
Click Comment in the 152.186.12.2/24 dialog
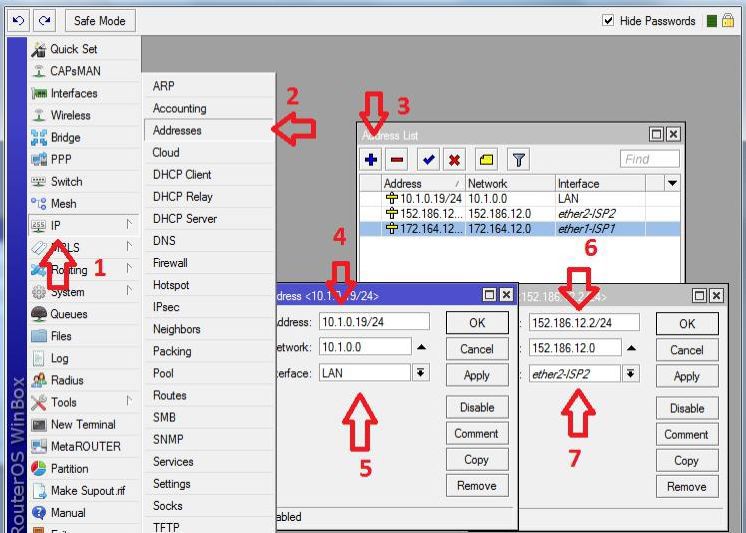[x=687, y=434]
